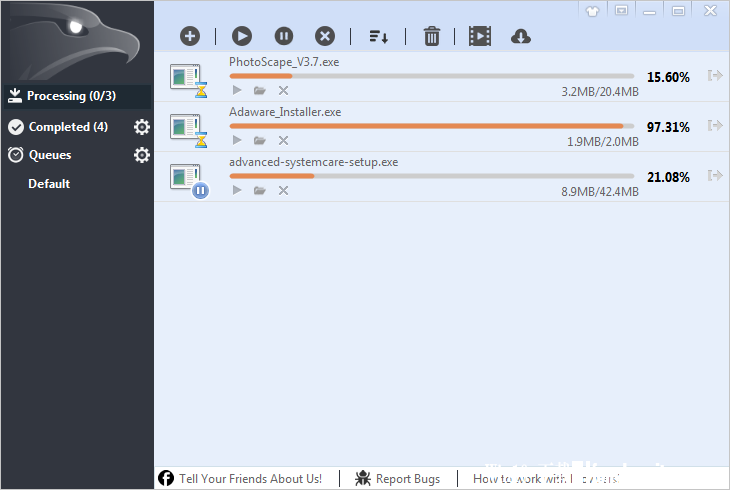Click the trash delete icon in toolbar
Image resolution: width=730 pixels, height=490 pixels.
[x=432, y=36]
